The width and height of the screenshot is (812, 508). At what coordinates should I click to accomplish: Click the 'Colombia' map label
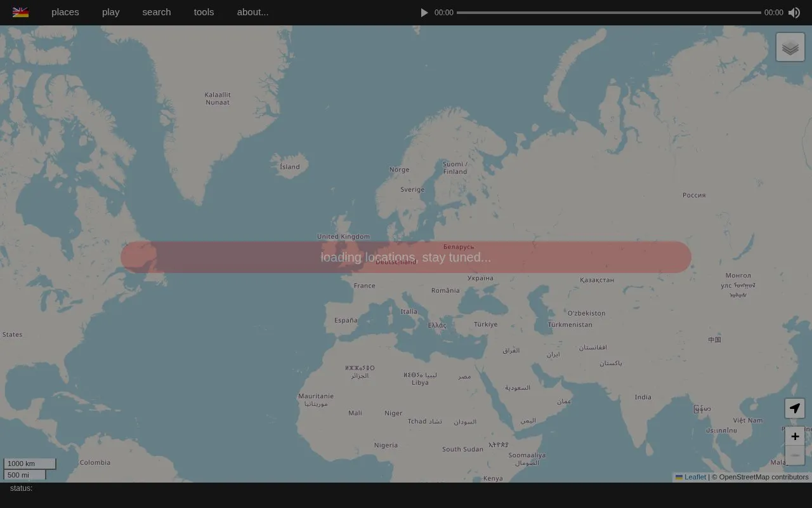coord(95,462)
